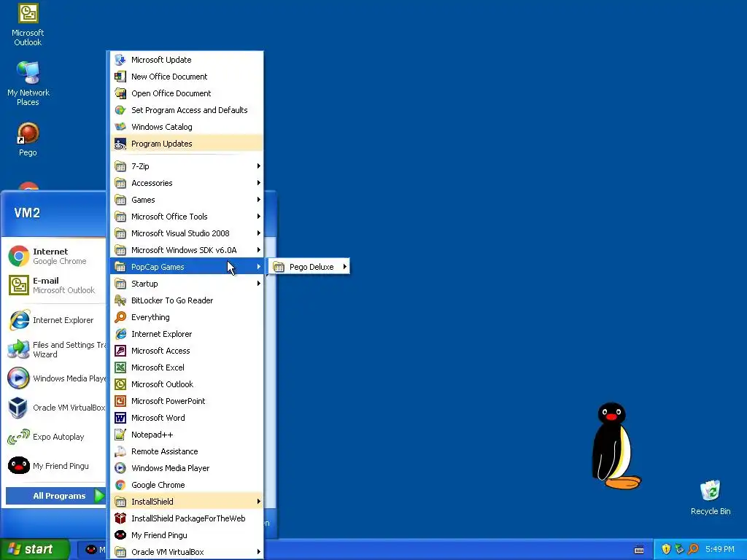
Task: Open Windows Catalog entry
Action: (x=187, y=127)
